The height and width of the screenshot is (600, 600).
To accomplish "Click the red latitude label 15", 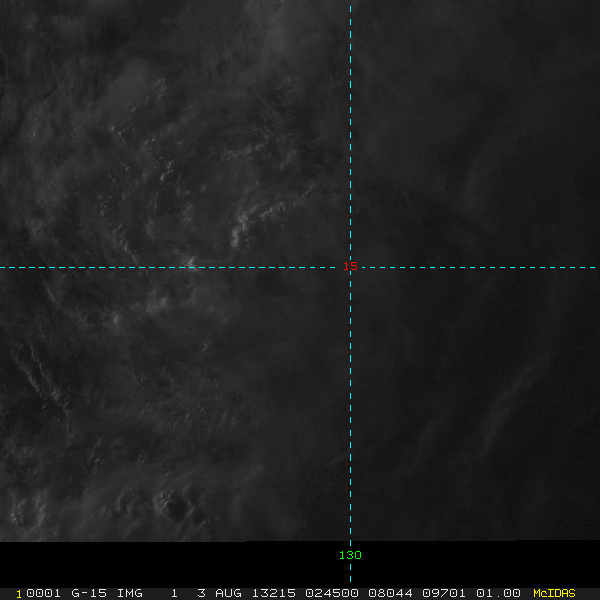I will click(x=350, y=266).
